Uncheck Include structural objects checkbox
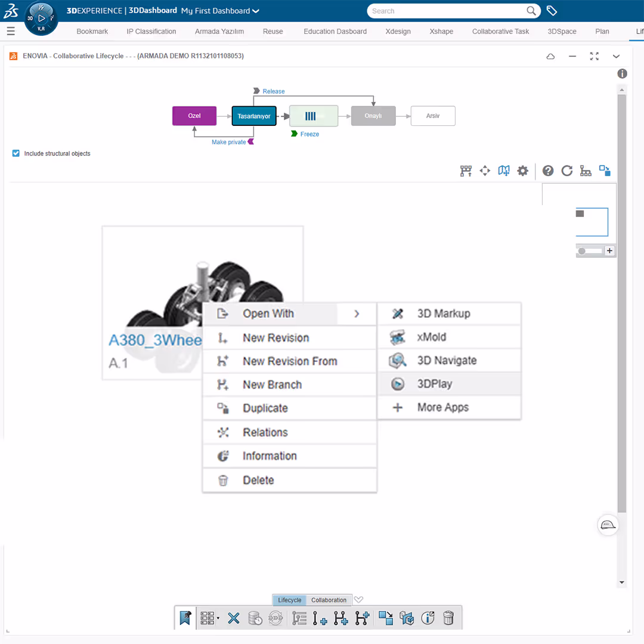The height and width of the screenshot is (644, 644). pyautogui.click(x=16, y=153)
